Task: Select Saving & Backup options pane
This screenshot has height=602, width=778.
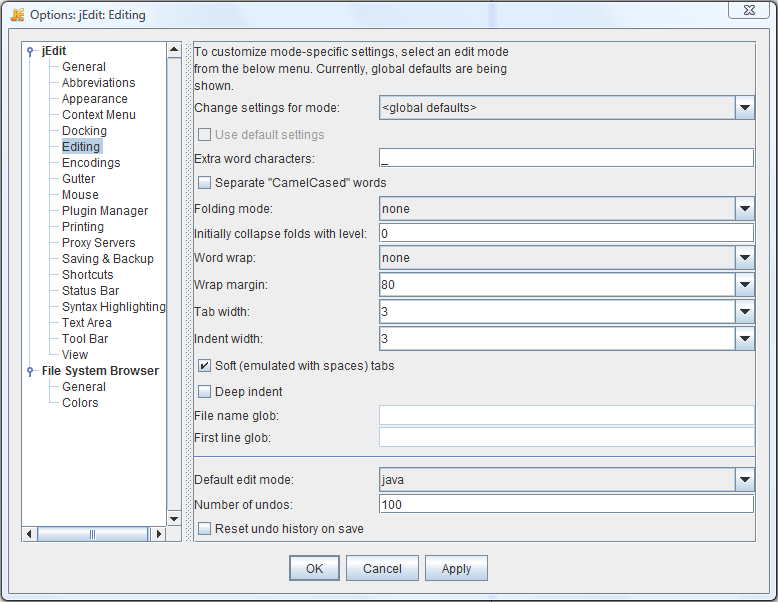Action: (x=108, y=259)
